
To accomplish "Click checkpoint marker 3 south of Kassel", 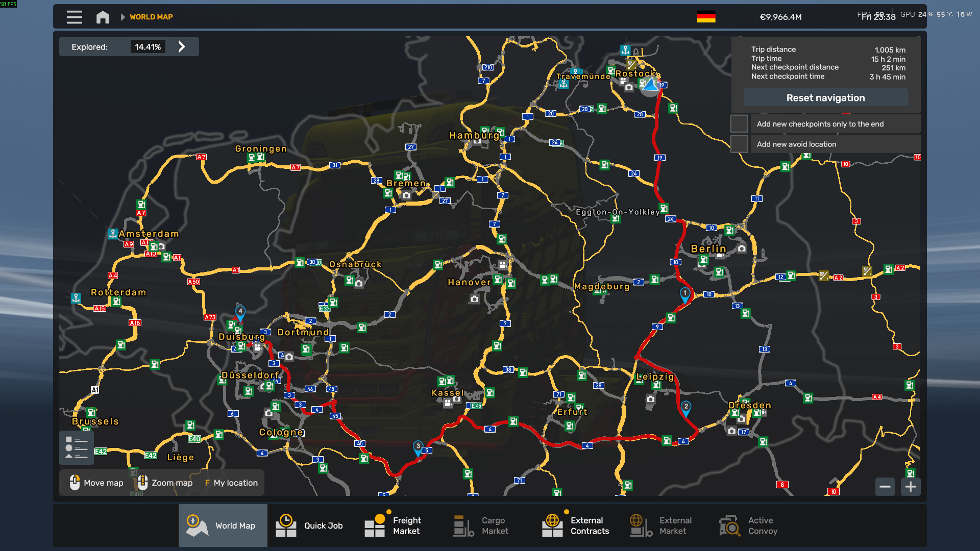I will pyautogui.click(x=418, y=447).
